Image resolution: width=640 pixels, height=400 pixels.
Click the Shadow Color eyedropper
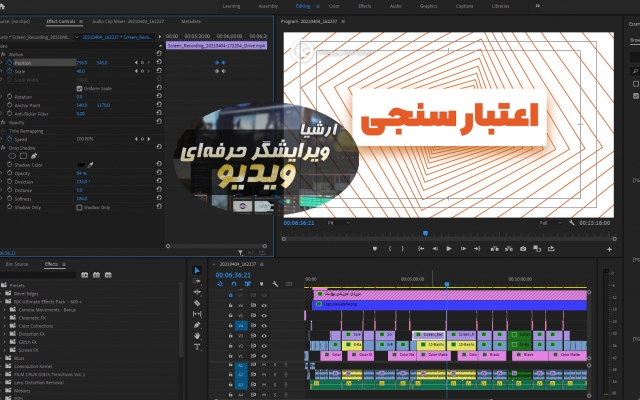pyautogui.click(x=91, y=165)
